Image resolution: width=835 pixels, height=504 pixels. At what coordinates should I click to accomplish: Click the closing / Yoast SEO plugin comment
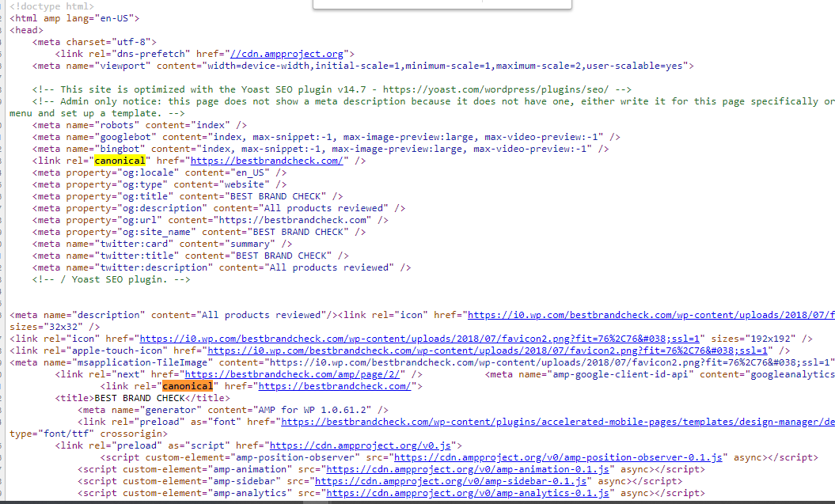112,279
